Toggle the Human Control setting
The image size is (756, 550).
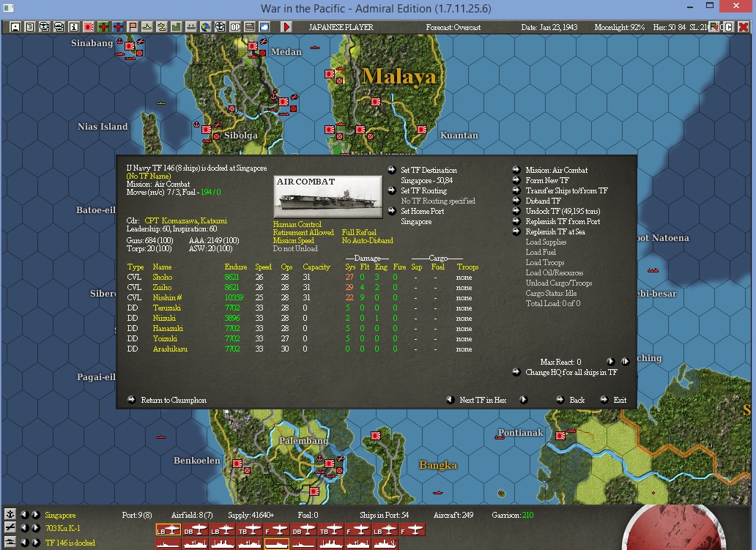pyautogui.click(x=297, y=224)
